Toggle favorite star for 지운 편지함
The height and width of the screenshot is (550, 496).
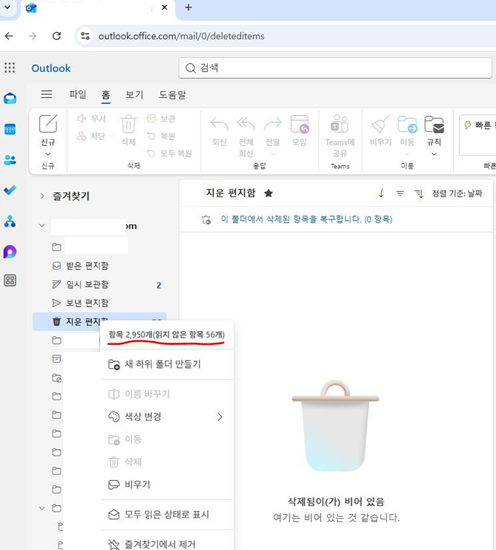click(x=268, y=193)
